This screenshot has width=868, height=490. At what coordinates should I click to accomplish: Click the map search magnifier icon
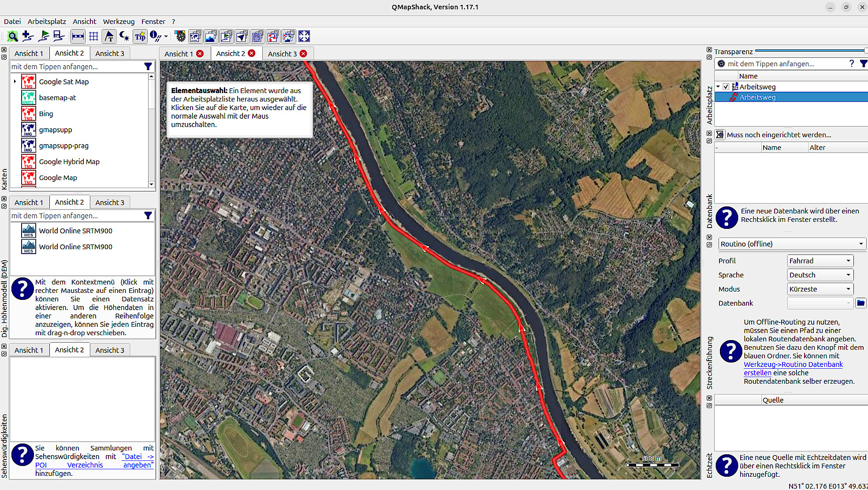coord(13,37)
